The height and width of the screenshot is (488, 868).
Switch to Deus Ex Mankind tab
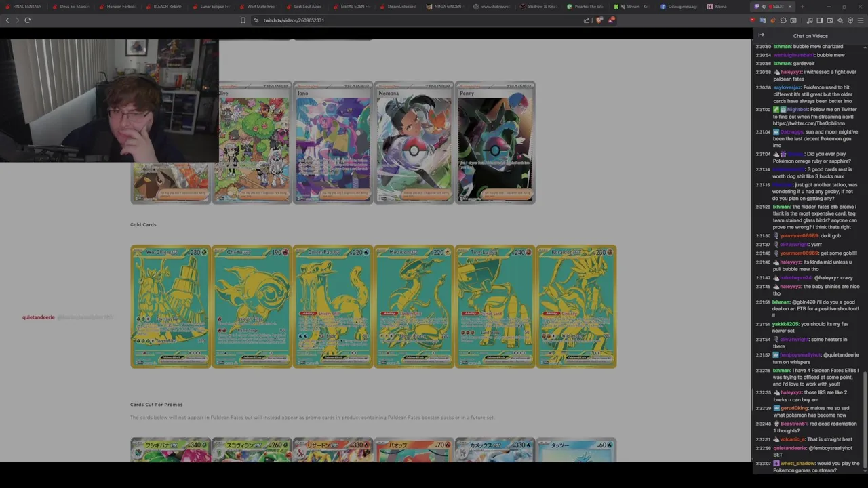[x=71, y=7]
